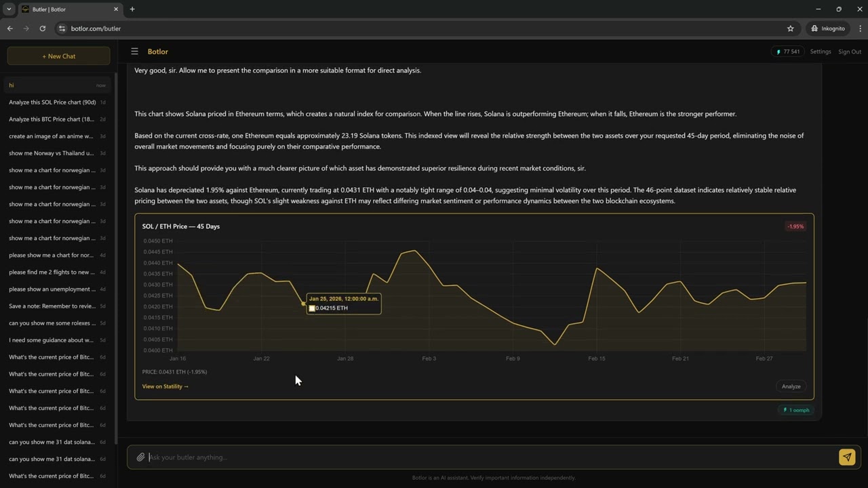Click the Feb 27 axis label
This screenshot has height=488, width=868.
(x=764, y=359)
